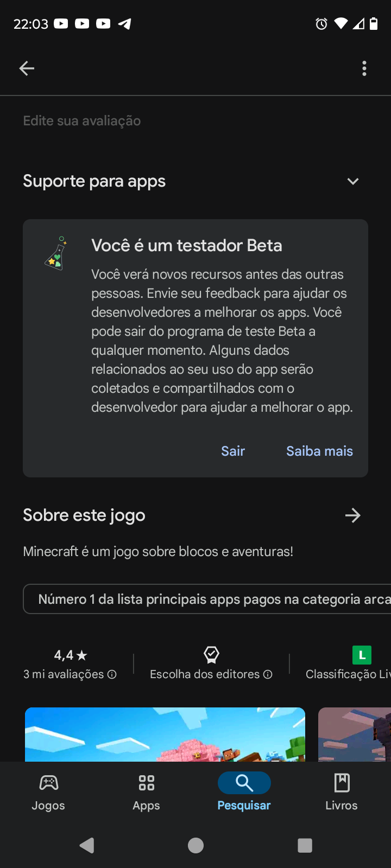Tap the Editors' Choice badge icon

pyautogui.click(x=211, y=655)
